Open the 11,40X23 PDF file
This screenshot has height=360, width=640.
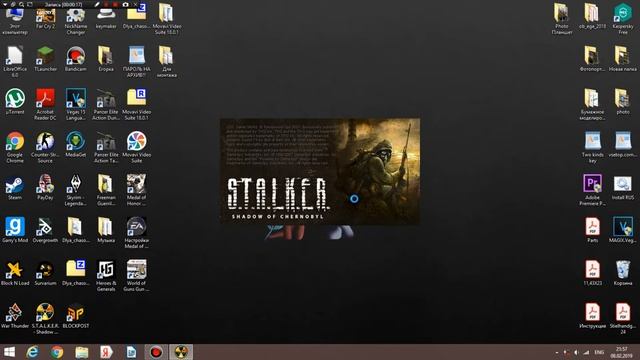(x=592, y=273)
